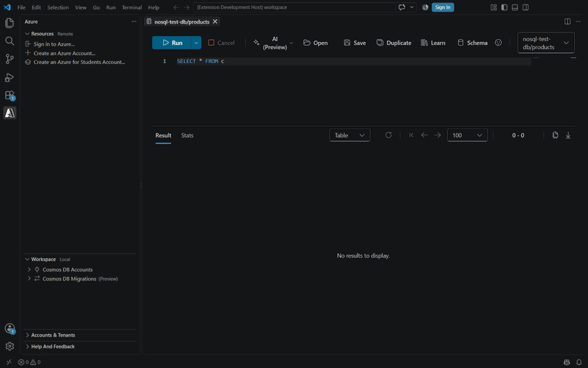This screenshot has width=588, height=368.
Task: Open the File menu
Action: click(x=22, y=7)
